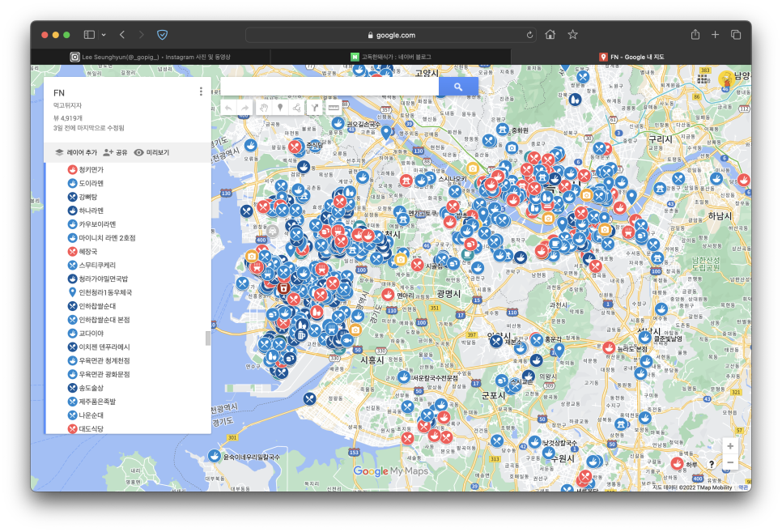Viewport: 782px width, 532px height.
Task: Click the 낮것상칼국수 map marker
Action: pos(534,441)
